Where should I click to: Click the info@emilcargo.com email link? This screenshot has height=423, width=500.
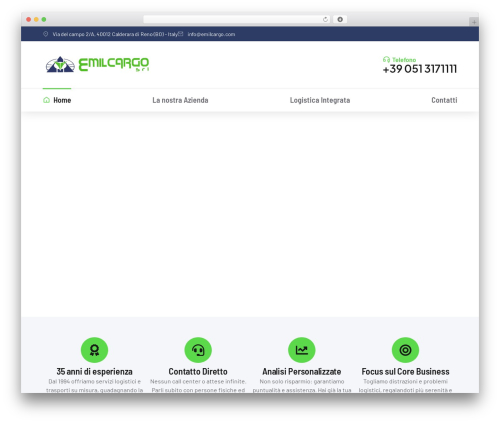(211, 34)
